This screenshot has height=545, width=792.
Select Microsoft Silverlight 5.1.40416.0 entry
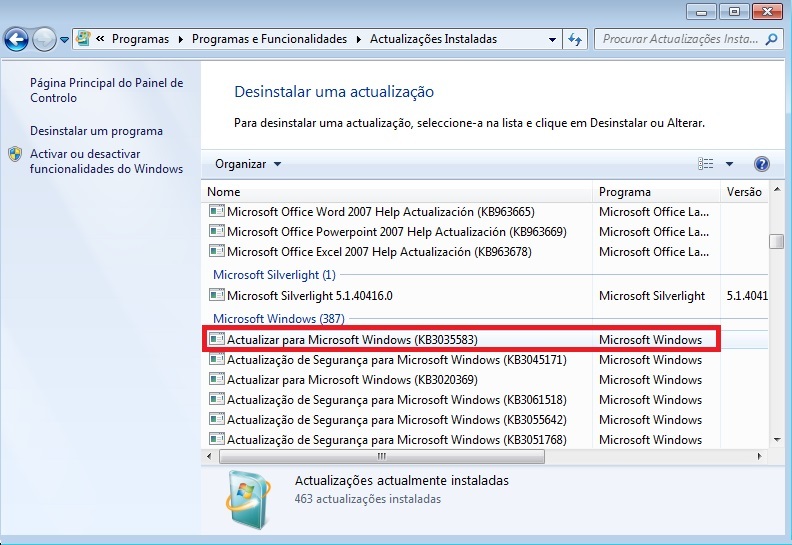(x=485, y=295)
